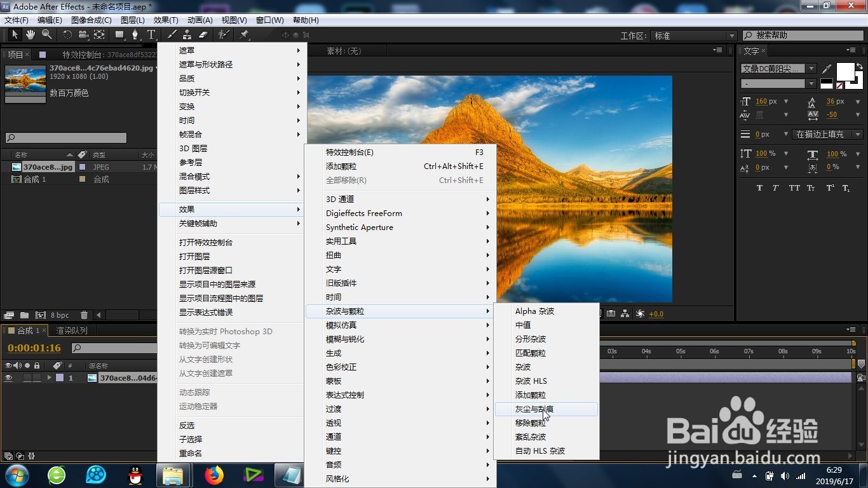Set no-color swatch with red slash
868x488 pixels.
point(839,85)
